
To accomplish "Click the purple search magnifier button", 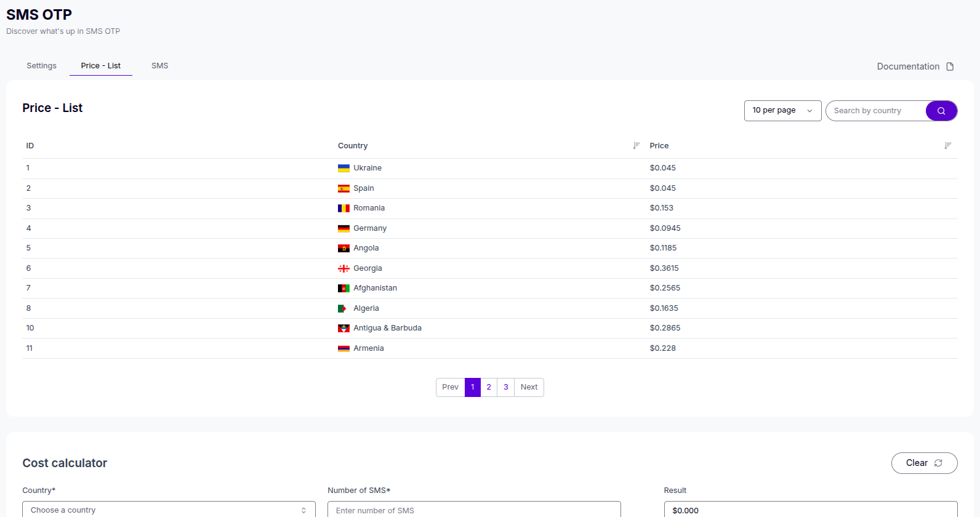I will pos(941,111).
